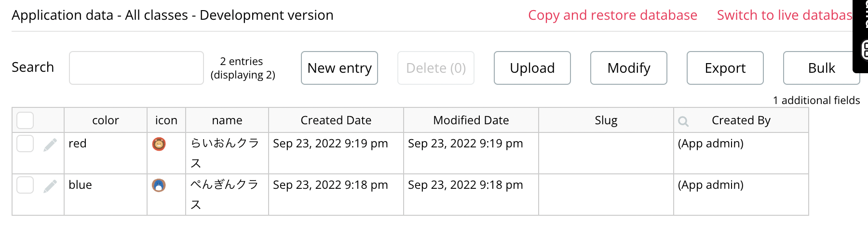This screenshot has width=868, height=236.
Task: Select the Modified Date column header
Action: [471, 120]
